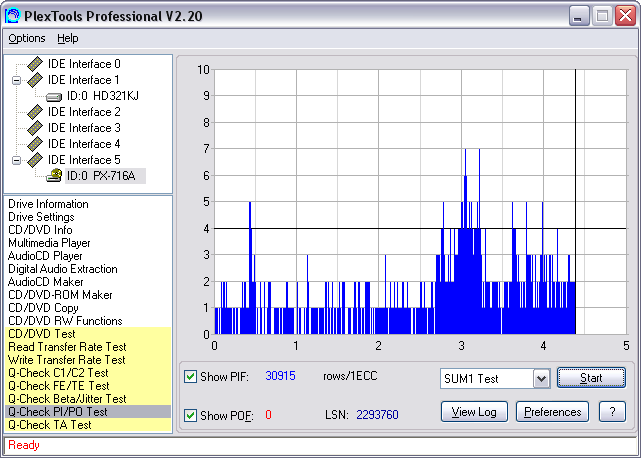Viewport: 641px width, 458px height.
Task: Open Digital Audio Extraction
Action: click(x=63, y=269)
